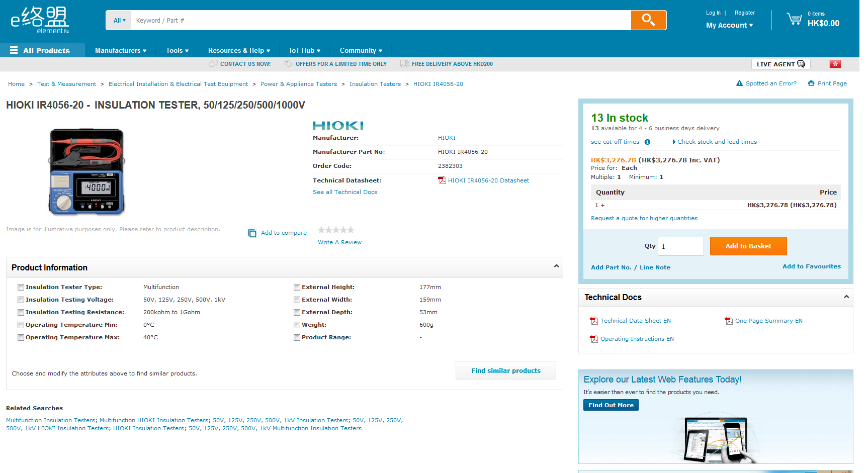Image resolution: width=868 pixels, height=473 pixels.
Task: Click Add to Basket button
Action: pos(748,246)
